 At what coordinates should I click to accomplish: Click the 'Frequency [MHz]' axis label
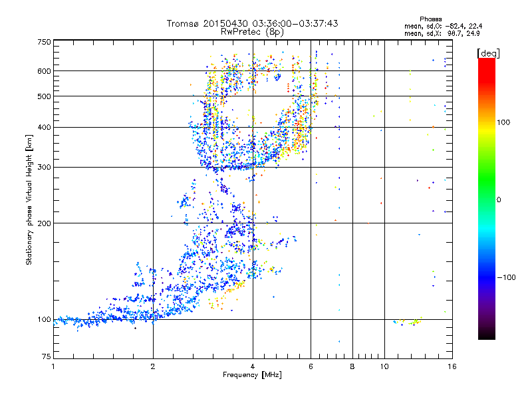(x=252, y=375)
